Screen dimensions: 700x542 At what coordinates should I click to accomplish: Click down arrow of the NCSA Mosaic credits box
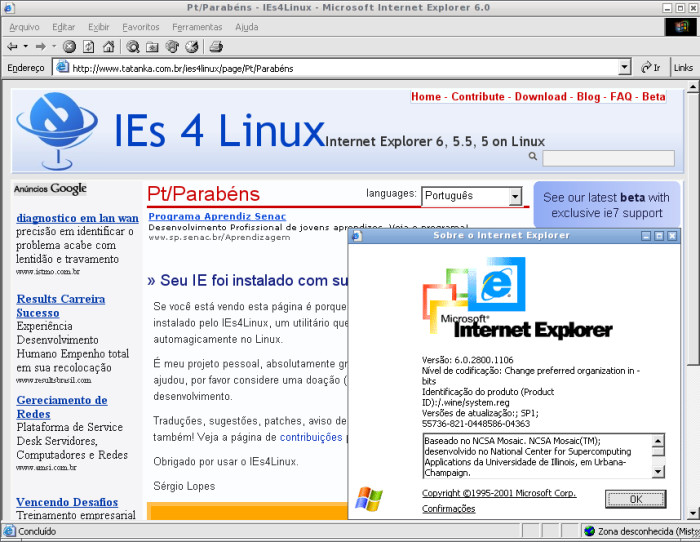[658, 471]
